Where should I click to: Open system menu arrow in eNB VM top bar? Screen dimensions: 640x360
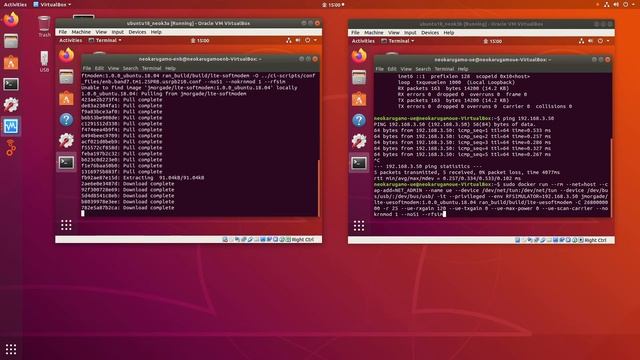[x=315, y=40]
